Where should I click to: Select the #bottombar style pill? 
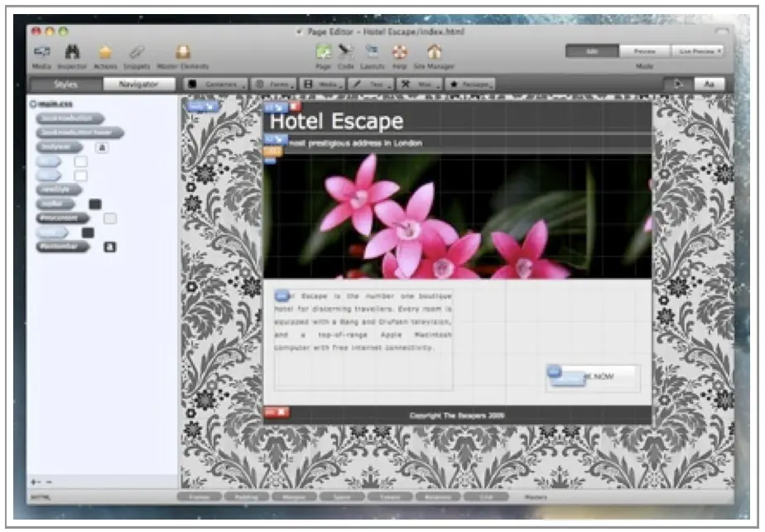[x=63, y=247]
